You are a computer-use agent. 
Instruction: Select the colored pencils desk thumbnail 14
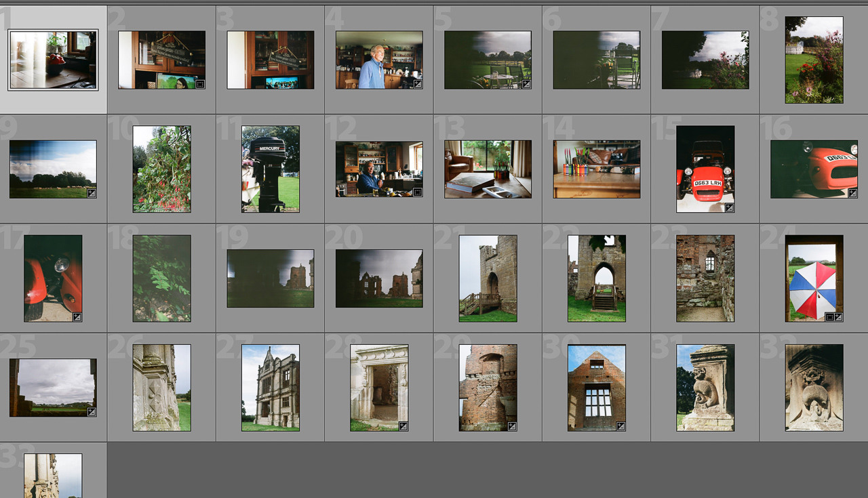tap(596, 169)
